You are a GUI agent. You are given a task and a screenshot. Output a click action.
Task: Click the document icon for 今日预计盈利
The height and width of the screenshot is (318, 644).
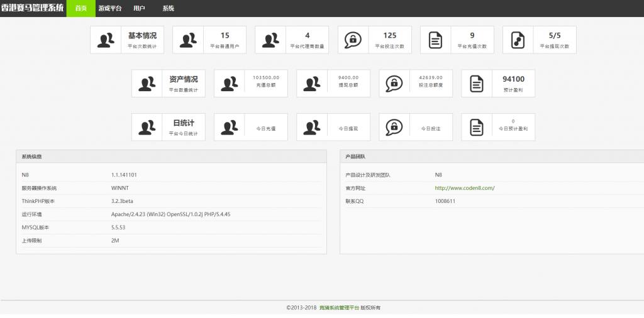pyautogui.click(x=477, y=127)
